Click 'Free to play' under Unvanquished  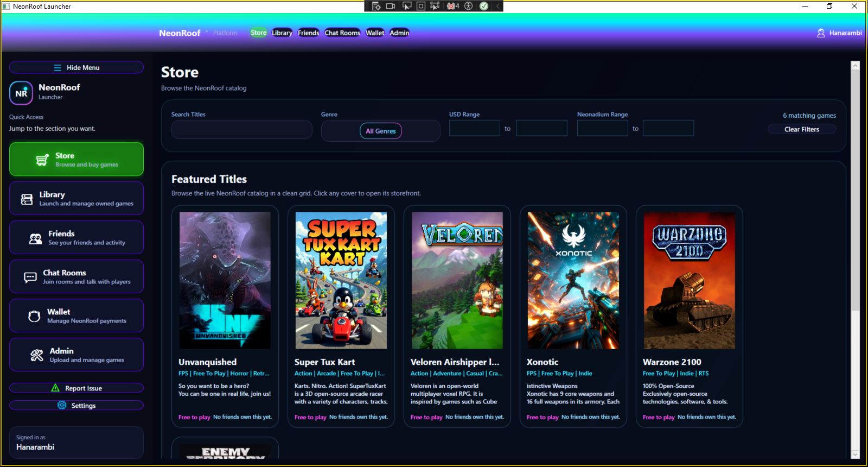click(x=194, y=417)
